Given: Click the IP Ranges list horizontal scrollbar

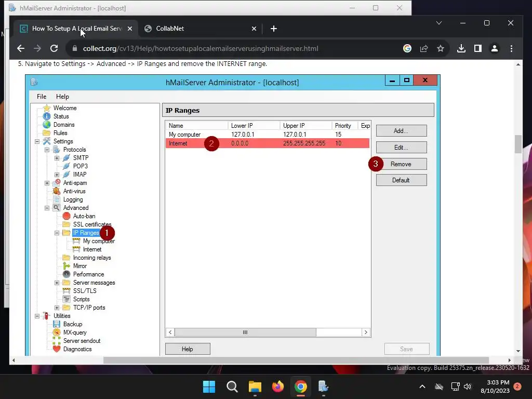Looking at the screenshot, I should coord(245,332).
